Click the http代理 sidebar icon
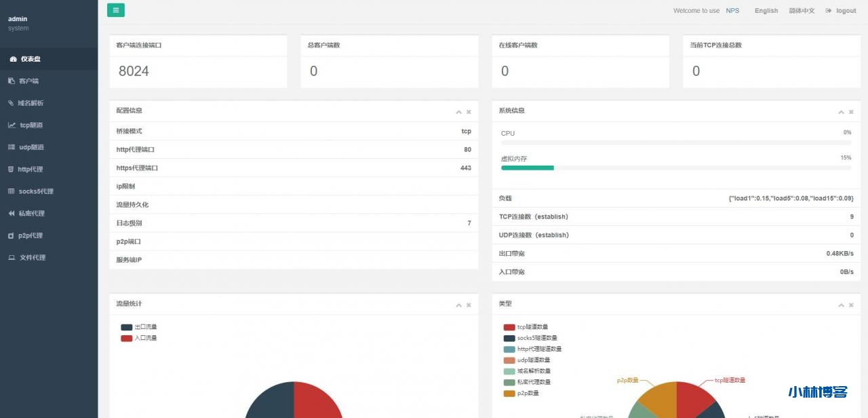Image resolution: width=868 pixels, height=418 pixels. [12, 169]
